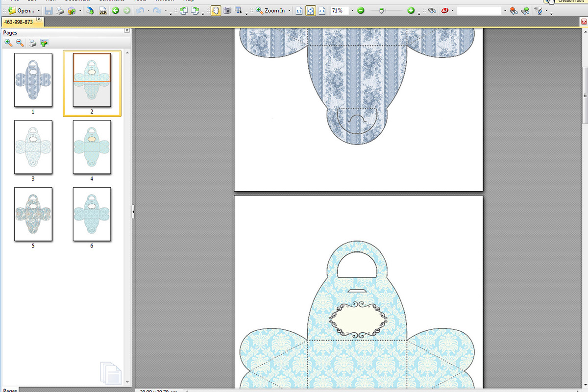Click the Pages panel scroll down arrow
This screenshot has width=588, height=392.
pyautogui.click(x=127, y=381)
